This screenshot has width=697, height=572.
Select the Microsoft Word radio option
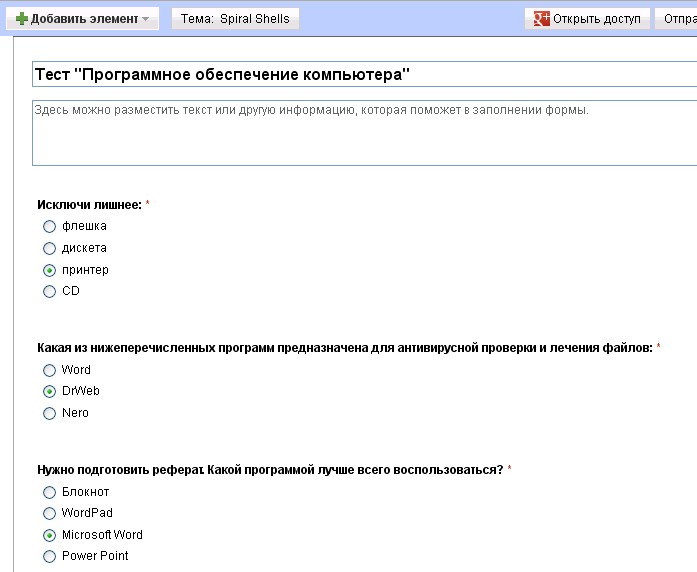pos(49,535)
